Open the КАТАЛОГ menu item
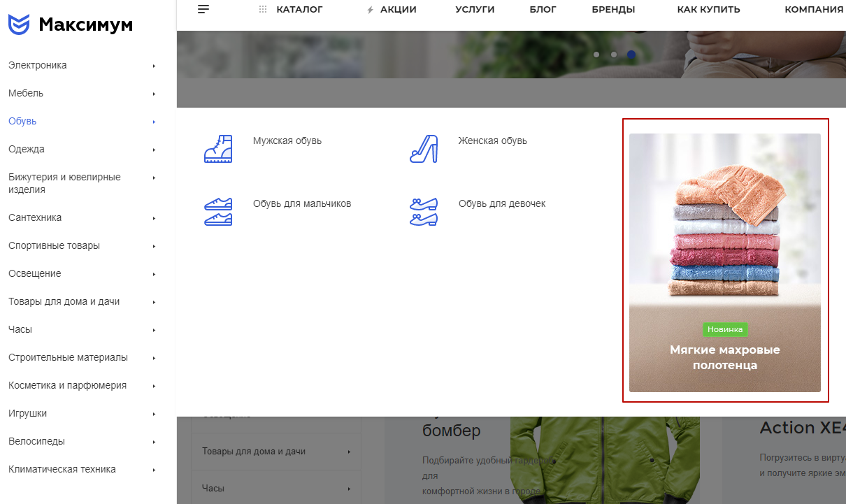846x504 pixels. 300,10
